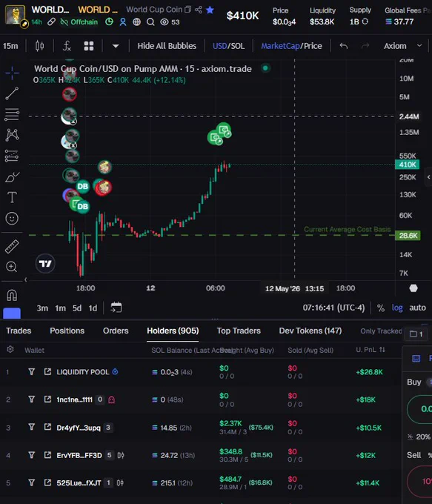This screenshot has height=504, width=432.
Task: Toggle the magnet snap mode
Action: tap(12, 295)
